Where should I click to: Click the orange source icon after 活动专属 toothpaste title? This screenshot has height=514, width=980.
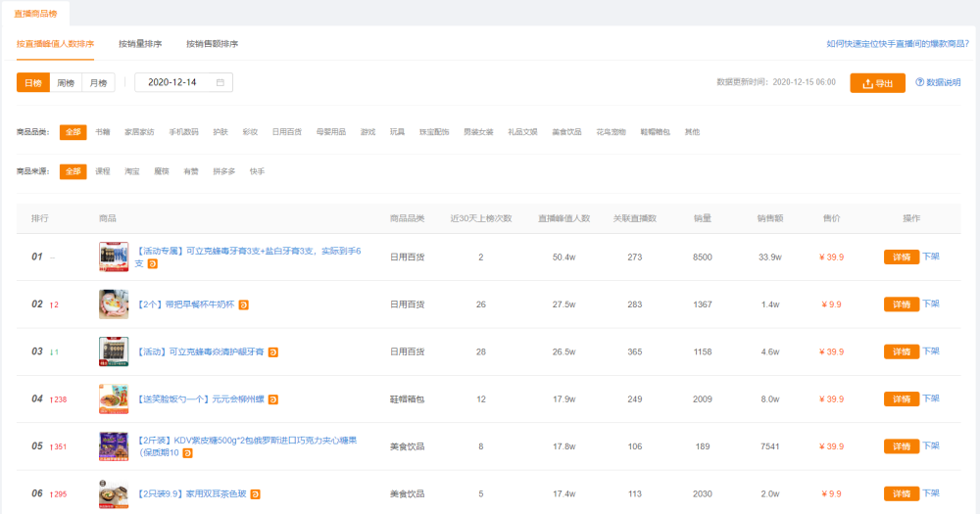[x=153, y=263]
